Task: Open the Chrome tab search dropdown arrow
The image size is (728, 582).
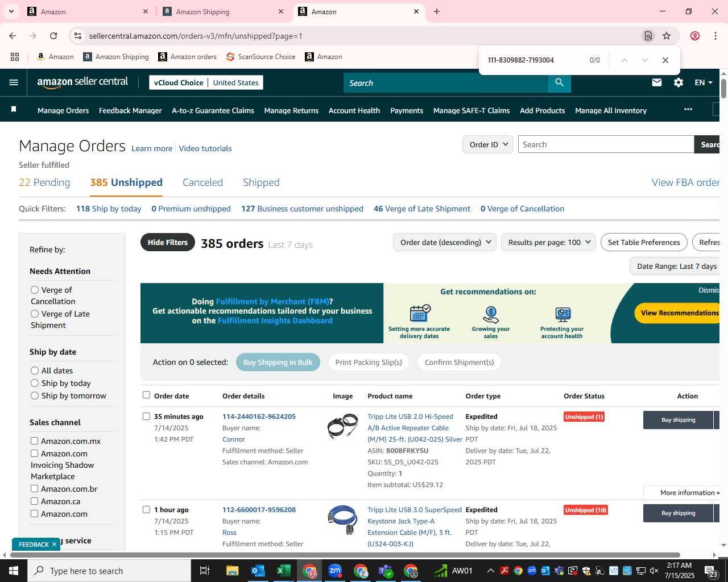Action: click(x=11, y=11)
